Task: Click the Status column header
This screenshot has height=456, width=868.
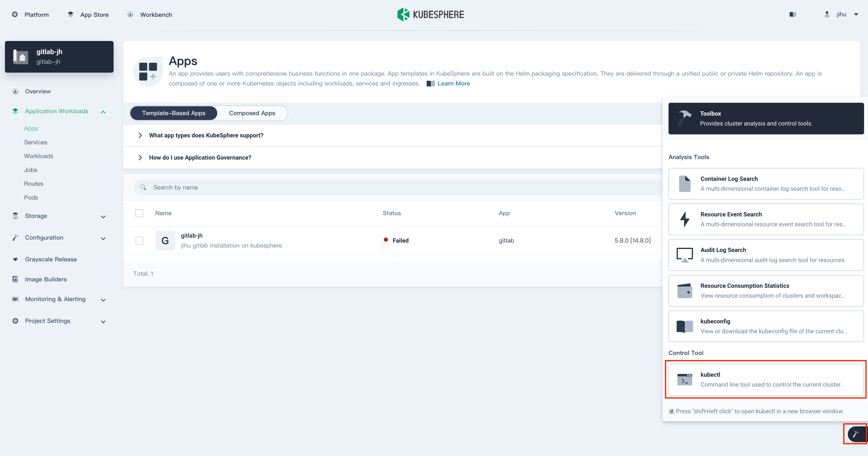Action: pyautogui.click(x=392, y=213)
